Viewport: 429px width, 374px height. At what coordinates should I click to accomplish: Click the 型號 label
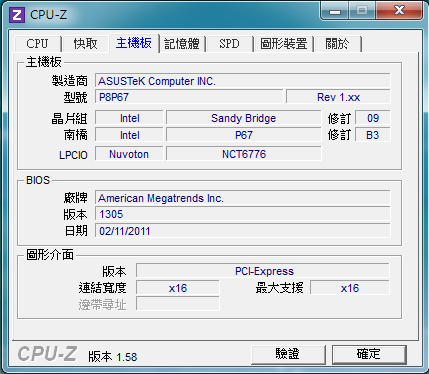75,97
